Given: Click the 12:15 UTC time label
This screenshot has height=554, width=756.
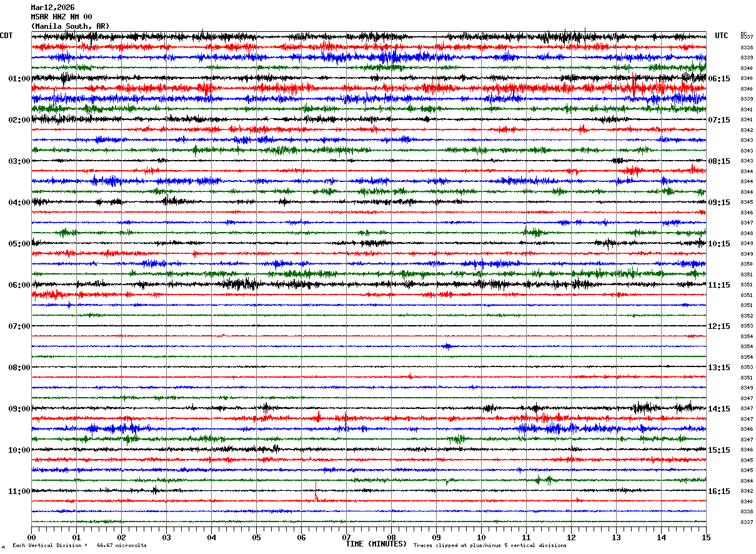Looking at the screenshot, I should (x=720, y=326).
